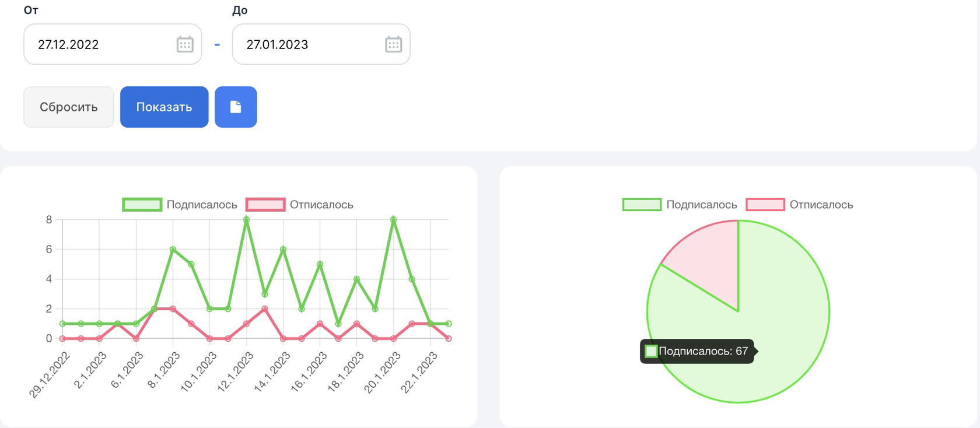980x428 pixels.
Task: Click green peak point at 20.1.2023
Action: tap(394, 220)
